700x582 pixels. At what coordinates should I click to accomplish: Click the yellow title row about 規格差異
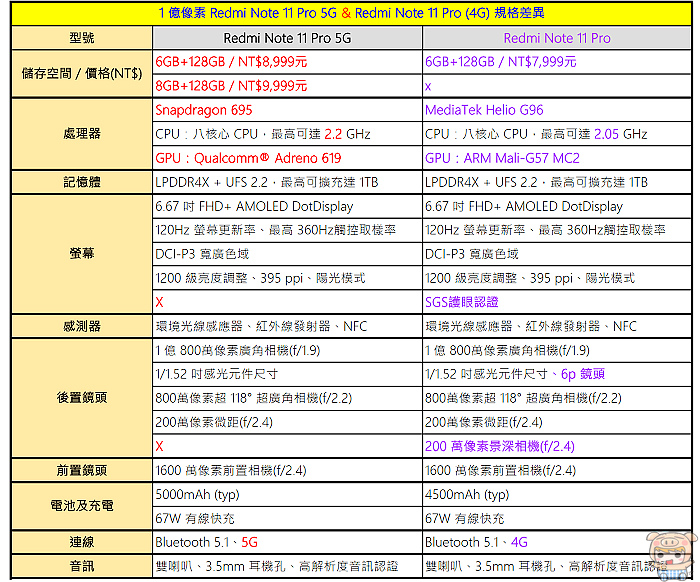(x=351, y=13)
